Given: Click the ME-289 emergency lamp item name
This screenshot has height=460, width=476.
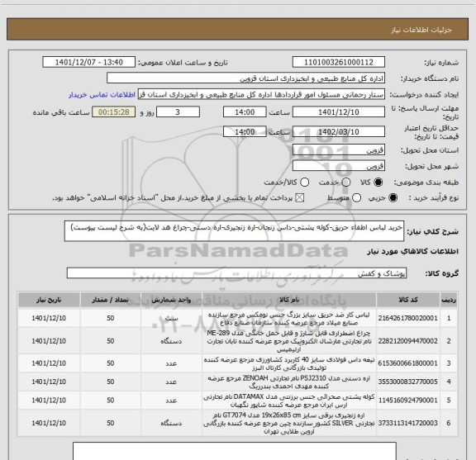Looking at the screenshot, I should 289,341.
